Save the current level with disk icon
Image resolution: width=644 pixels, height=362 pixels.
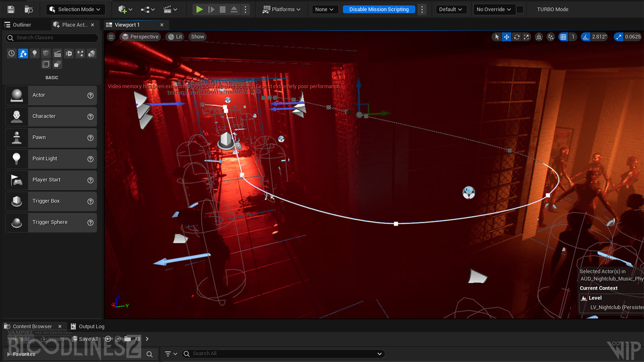[x=11, y=9]
